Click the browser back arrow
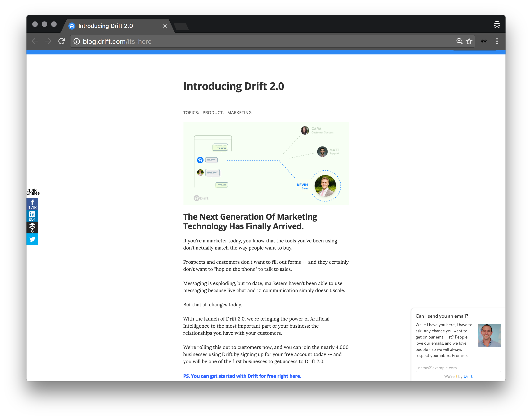This screenshot has height=419, width=532. [x=35, y=41]
